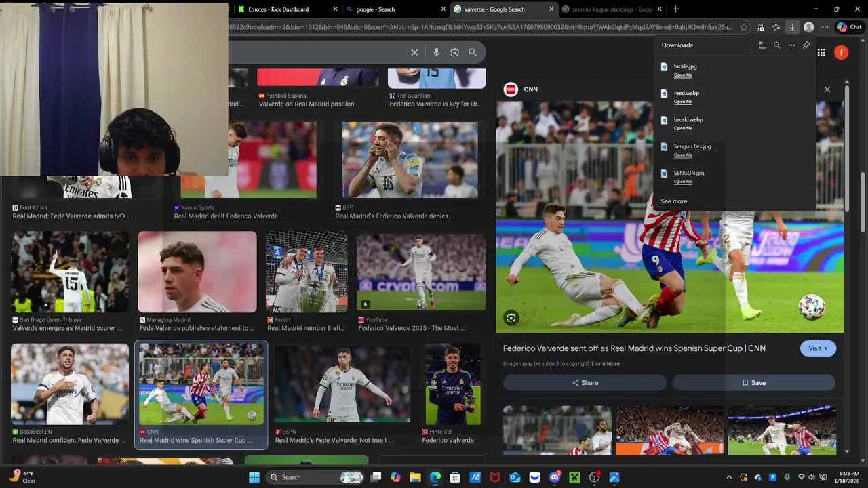Select the highlighted CNN Spanish Super Cup result
The width and height of the screenshot is (868, 488).
[x=201, y=394]
